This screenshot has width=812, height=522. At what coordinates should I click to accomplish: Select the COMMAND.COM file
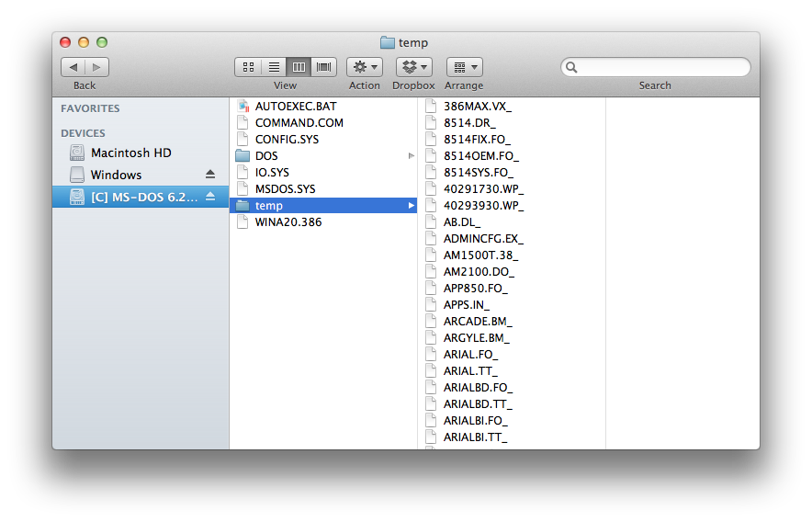coord(323,123)
